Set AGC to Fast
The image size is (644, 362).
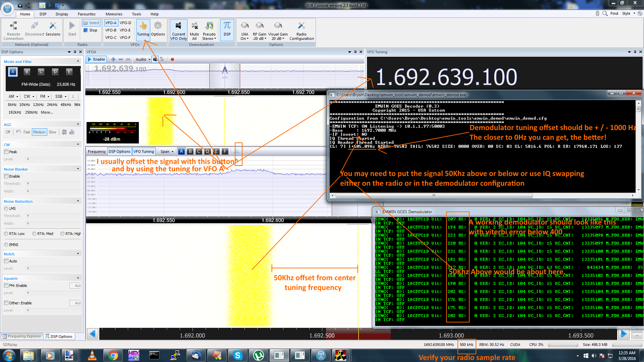point(26,132)
